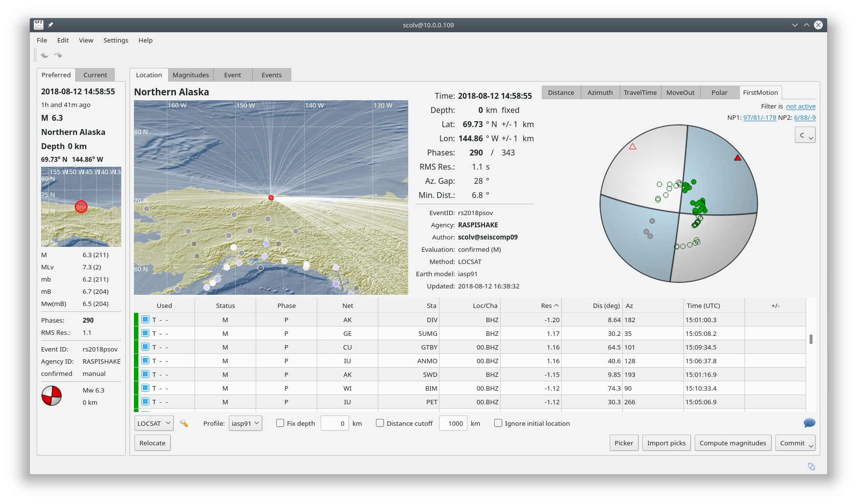Image resolution: width=857 pixels, height=504 pixels.
Task: Open the Help menu
Action: point(145,40)
